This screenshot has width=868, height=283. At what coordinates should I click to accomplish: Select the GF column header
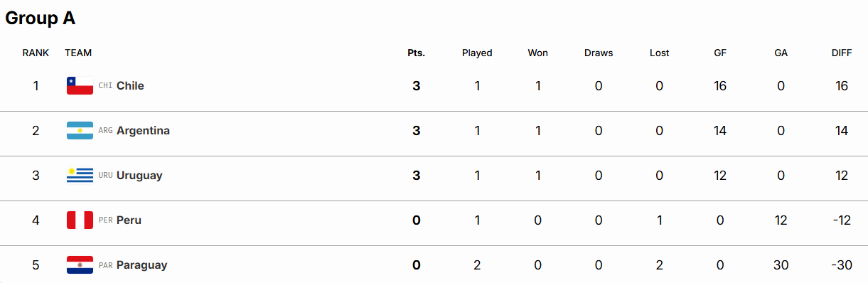[x=720, y=53]
